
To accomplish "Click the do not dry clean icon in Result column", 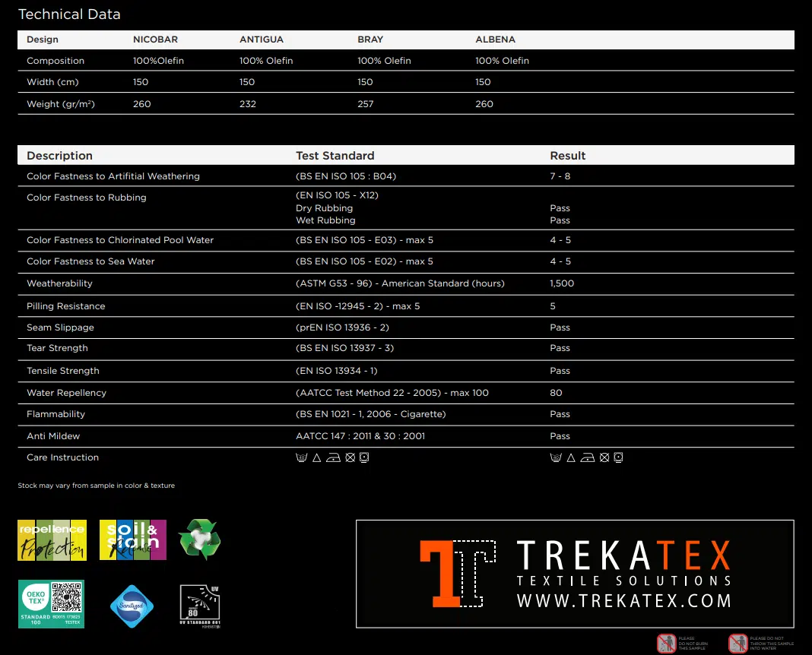I will (x=604, y=457).
